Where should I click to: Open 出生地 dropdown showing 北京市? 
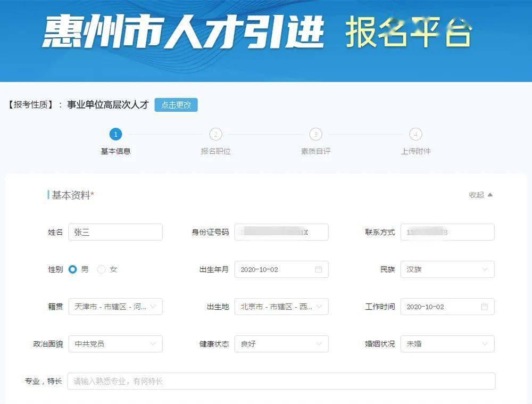point(281,307)
